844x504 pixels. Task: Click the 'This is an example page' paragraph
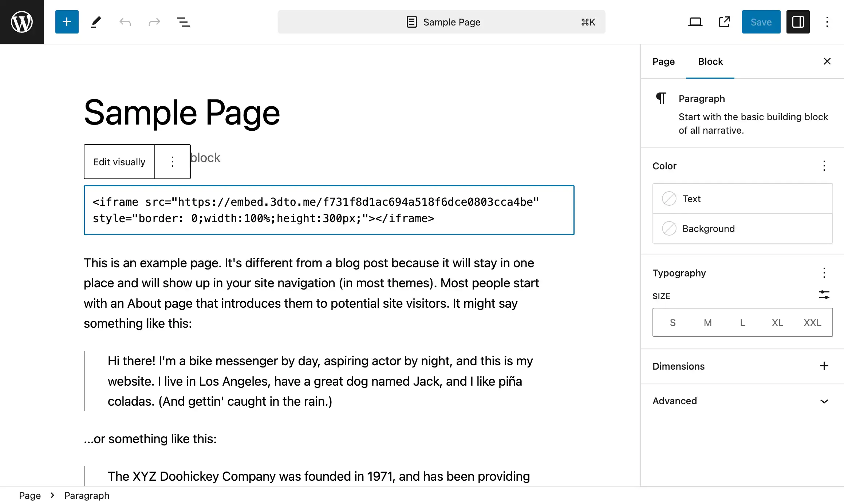pos(311,293)
